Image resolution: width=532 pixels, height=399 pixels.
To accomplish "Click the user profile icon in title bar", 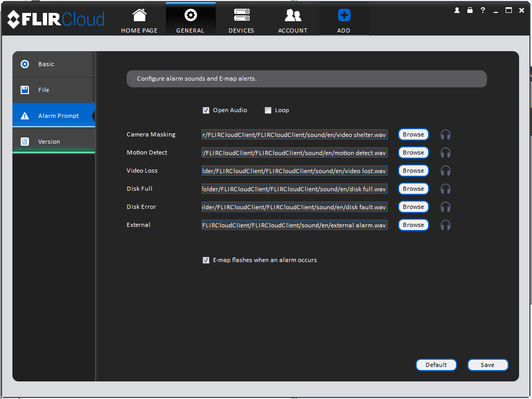I will point(457,10).
